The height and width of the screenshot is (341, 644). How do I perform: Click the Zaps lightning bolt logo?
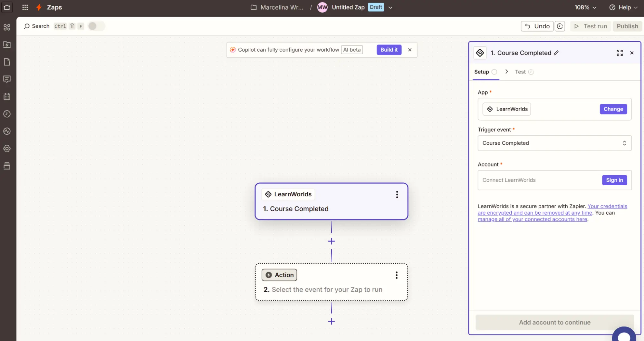click(39, 7)
